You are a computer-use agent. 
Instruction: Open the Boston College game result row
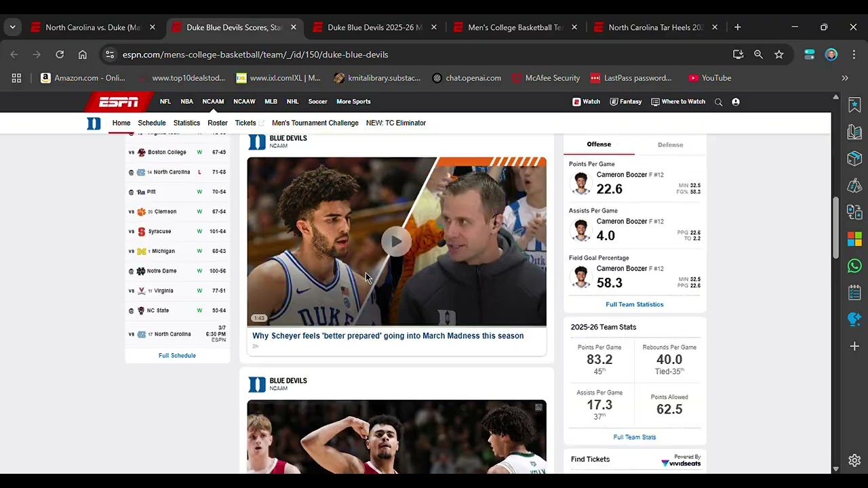click(x=177, y=152)
